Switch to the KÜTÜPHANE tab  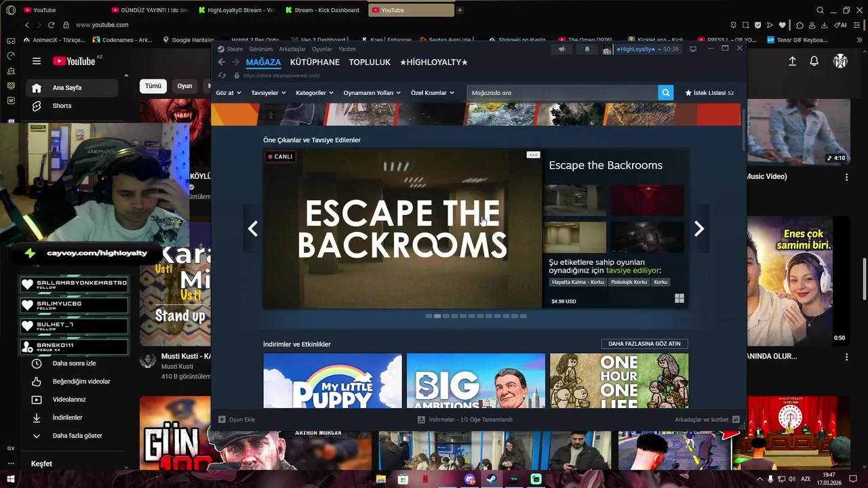(315, 62)
